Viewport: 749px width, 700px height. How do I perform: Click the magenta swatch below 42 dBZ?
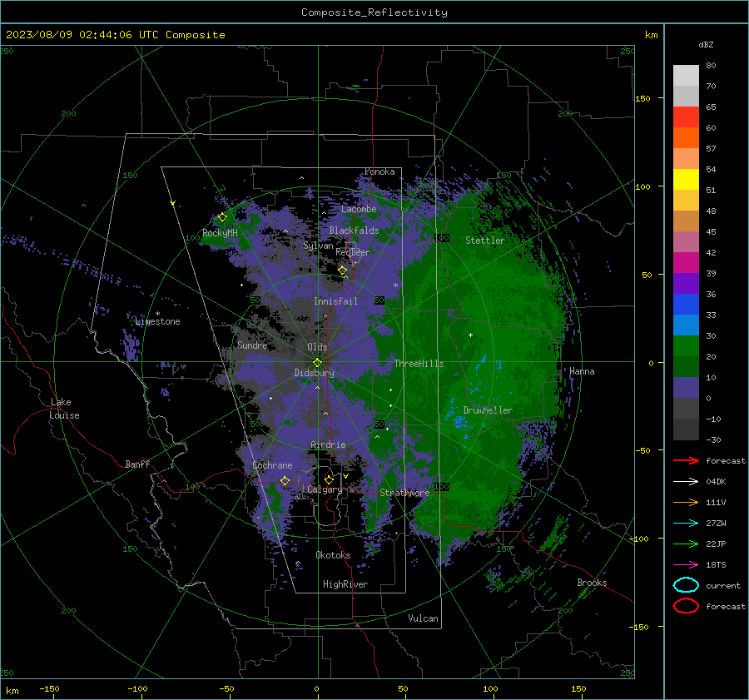(x=686, y=263)
